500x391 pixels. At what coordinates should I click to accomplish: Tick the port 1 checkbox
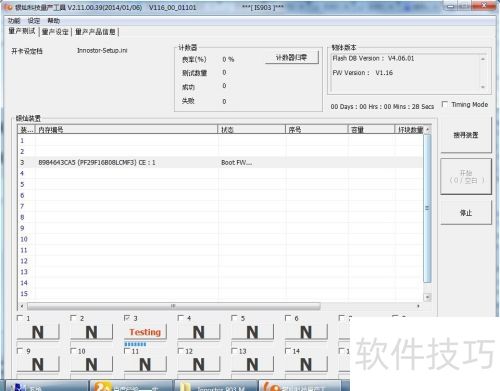(20, 318)
